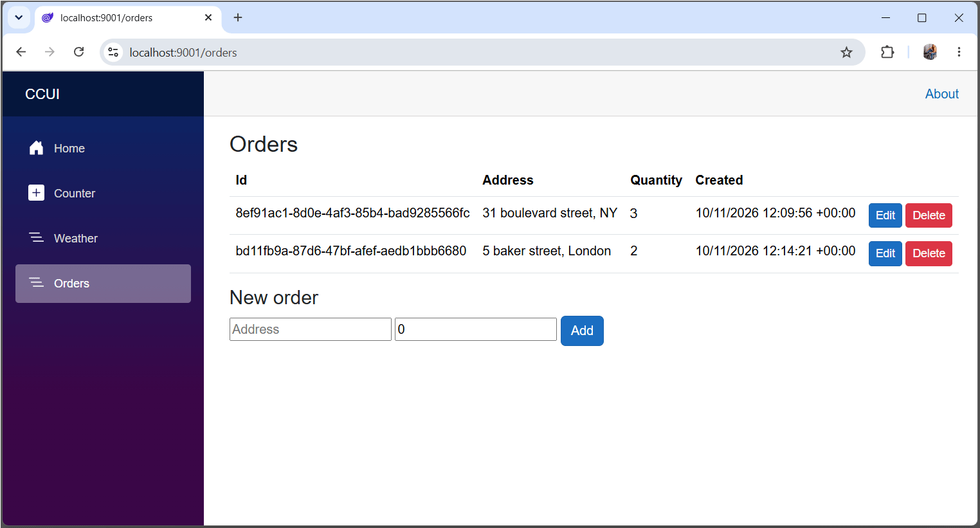Screen dimensions: 980x528
Task: Select the Orders navigation item
Action: click(x=103, y=284)
